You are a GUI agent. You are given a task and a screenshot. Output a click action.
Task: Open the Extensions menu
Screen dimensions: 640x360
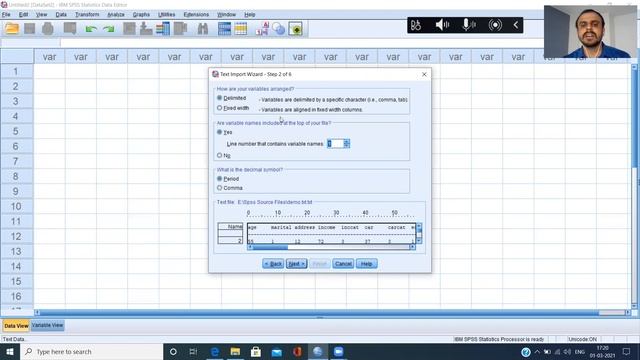click(x=196, y=14)
